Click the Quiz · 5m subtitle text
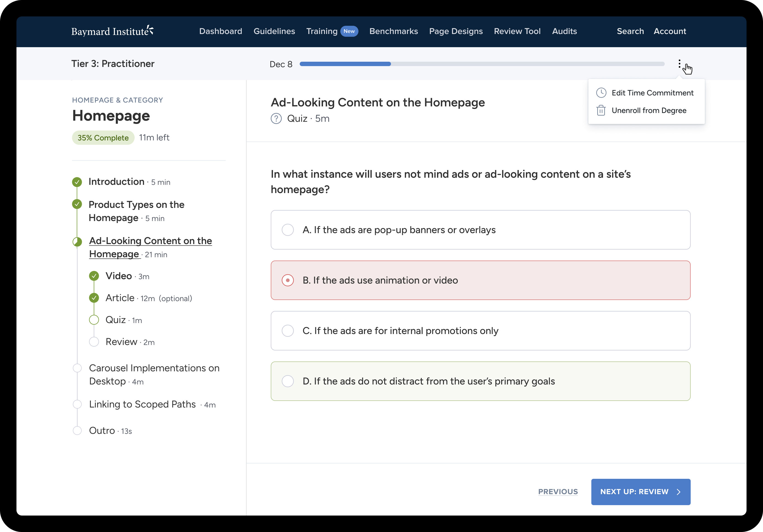This screenshot has height=532, width=763. point(308,118)
